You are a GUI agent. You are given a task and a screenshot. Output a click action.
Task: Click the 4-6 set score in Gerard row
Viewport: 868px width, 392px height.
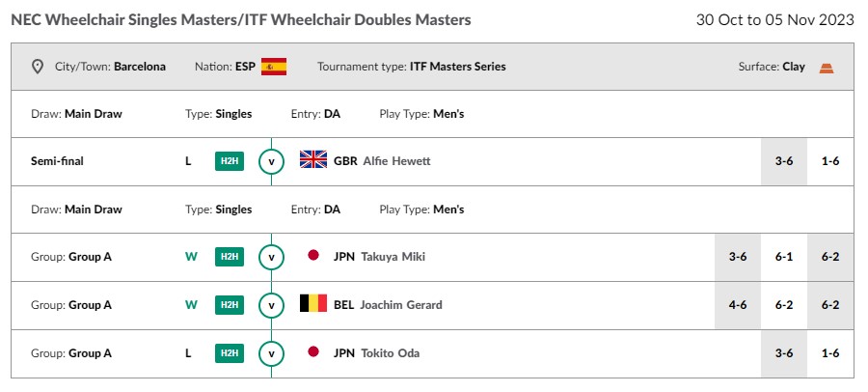click(738, 305)
